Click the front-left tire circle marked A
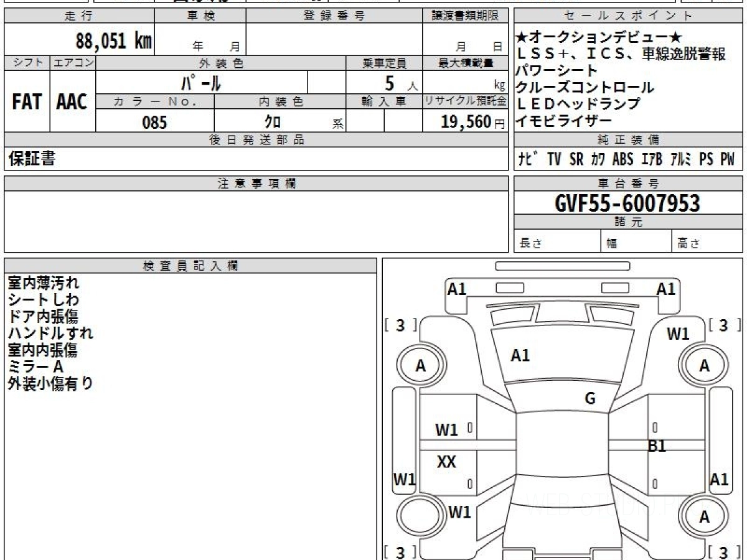Image resolution: width=747 pixels, height=560 pixels. coord(421,366)
